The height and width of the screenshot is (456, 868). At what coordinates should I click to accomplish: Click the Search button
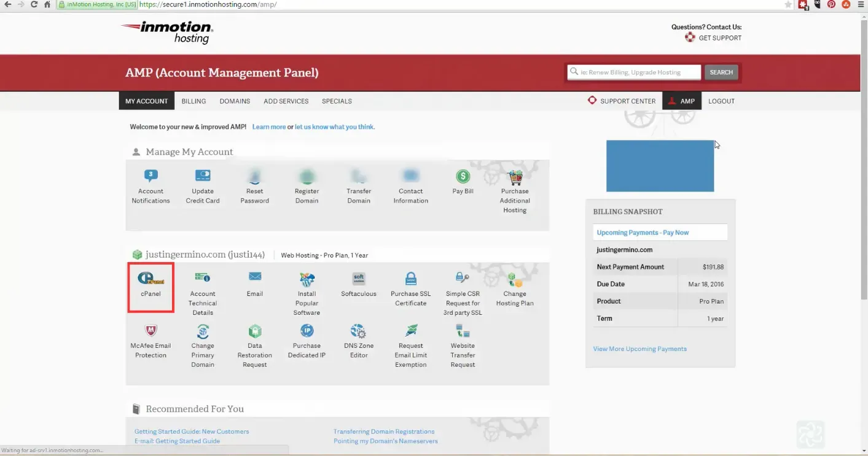coord(721,72)
